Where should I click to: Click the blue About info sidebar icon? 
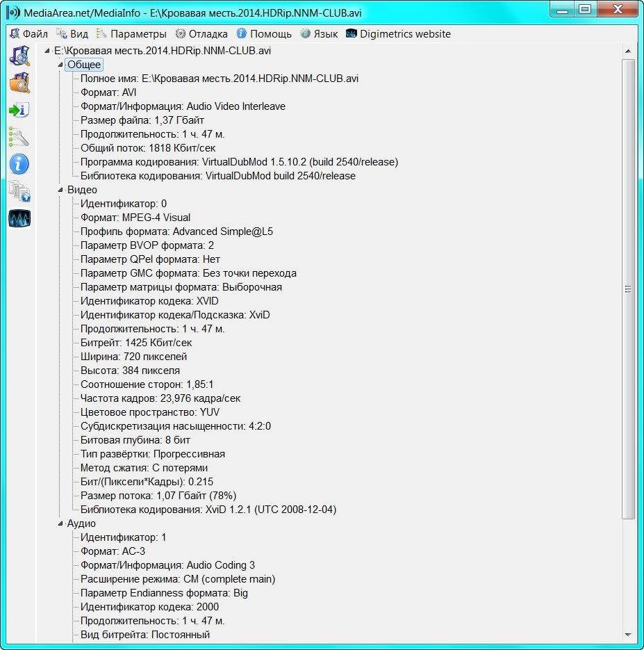coord(19,164)
